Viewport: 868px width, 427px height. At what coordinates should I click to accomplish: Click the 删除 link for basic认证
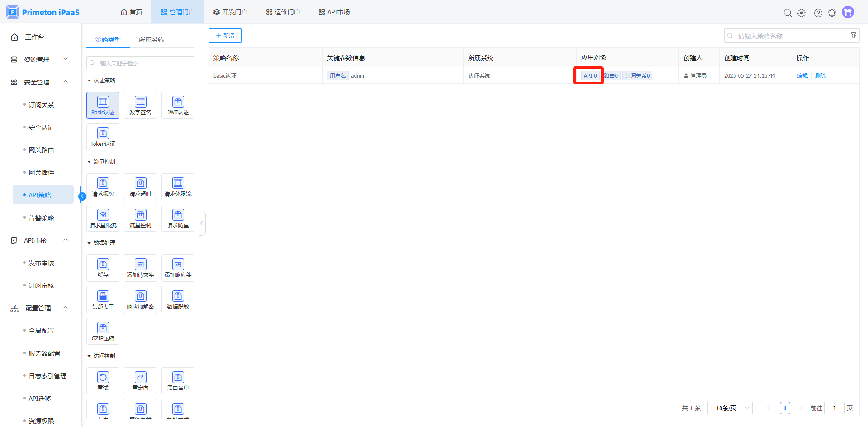click(820, 76)
